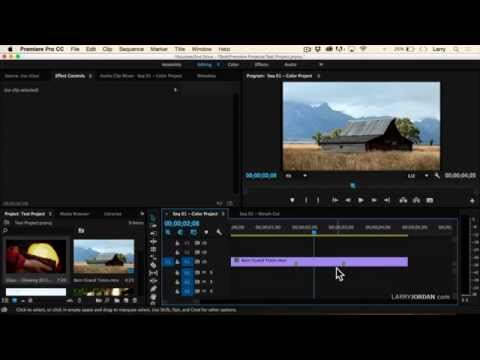
Task: Solo audio track A1
Action: [211, 273]
